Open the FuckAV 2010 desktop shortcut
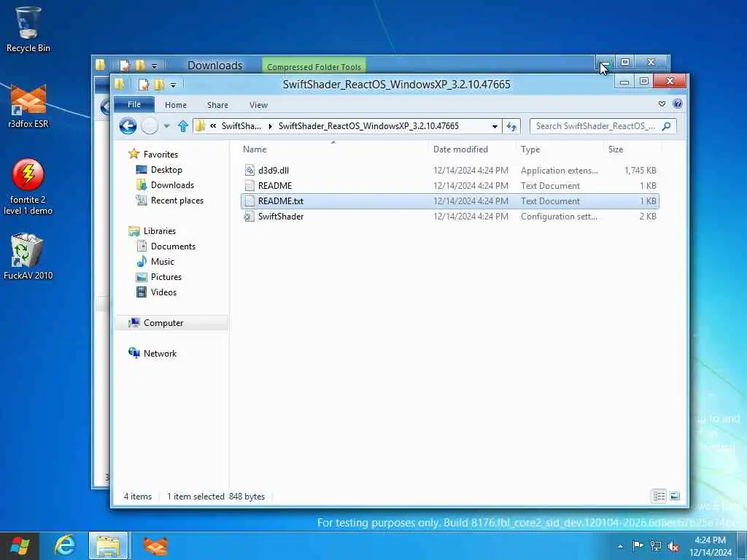This screenshot has width=747, height=560. point(28,256)
